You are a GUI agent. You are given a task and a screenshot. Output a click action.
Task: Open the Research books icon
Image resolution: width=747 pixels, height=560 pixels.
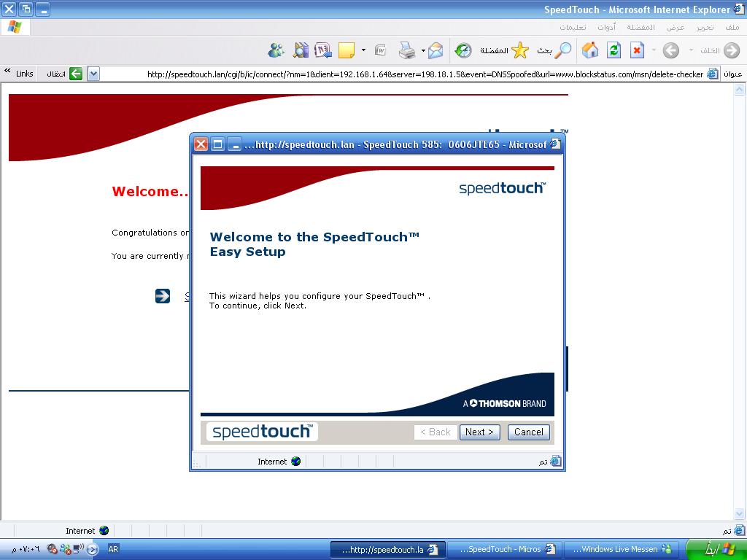point(301,50)
